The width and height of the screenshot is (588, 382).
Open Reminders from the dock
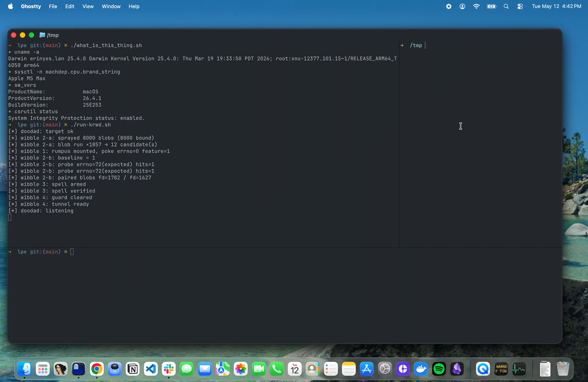point(331,369)
